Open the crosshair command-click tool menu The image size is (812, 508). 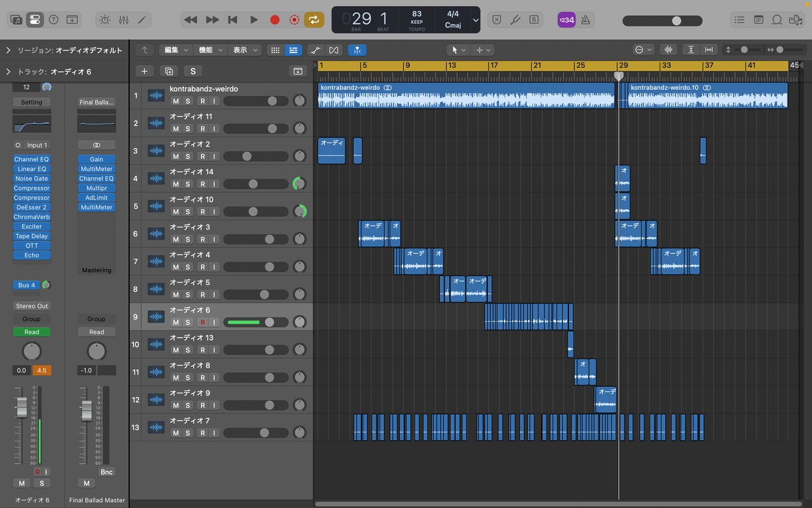(483, 50)
